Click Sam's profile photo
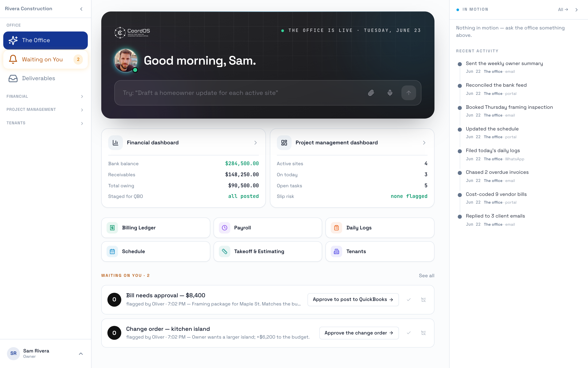The width and height of the screenshot is (588, 368). pyautogui.click(x=126, y=60)
